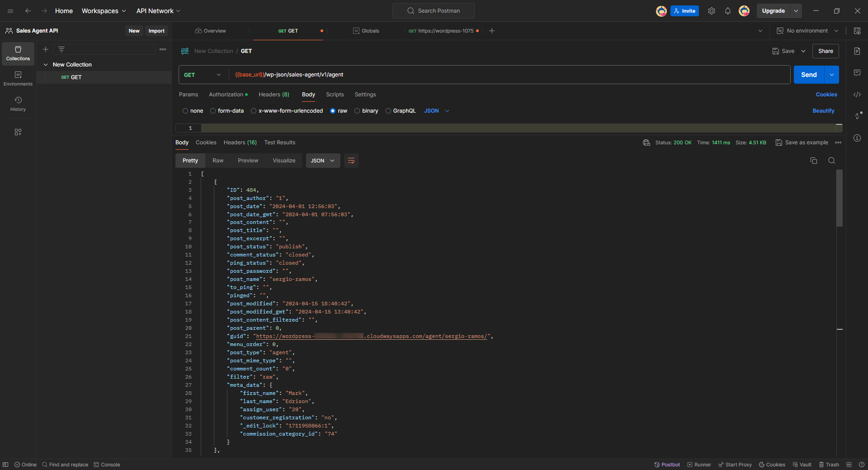Open the No environment selector

tap(807, 31)
